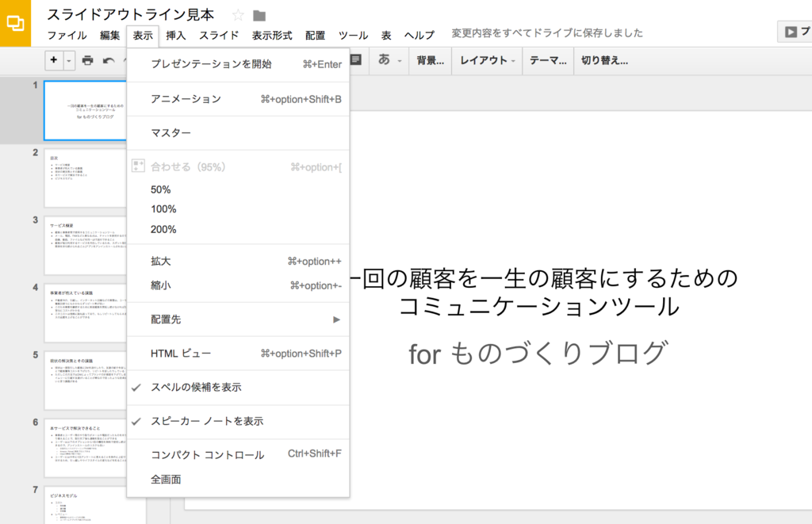
Task: Select slide 2 目次 thumbnail
Action: [86, 178]
